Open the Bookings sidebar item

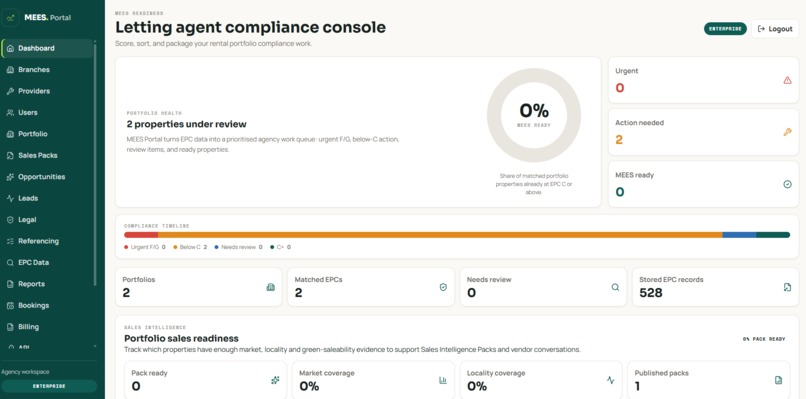tap(47, 305)
